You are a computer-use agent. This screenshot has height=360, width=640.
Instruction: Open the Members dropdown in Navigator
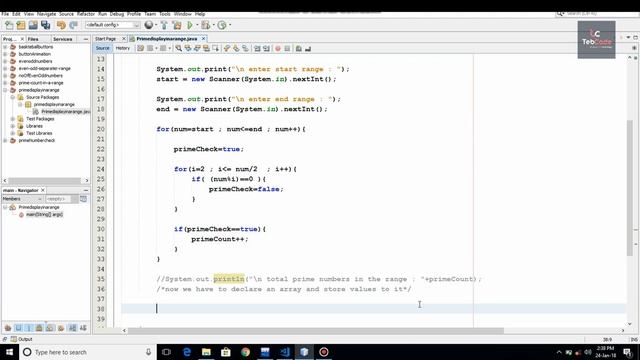22,199
